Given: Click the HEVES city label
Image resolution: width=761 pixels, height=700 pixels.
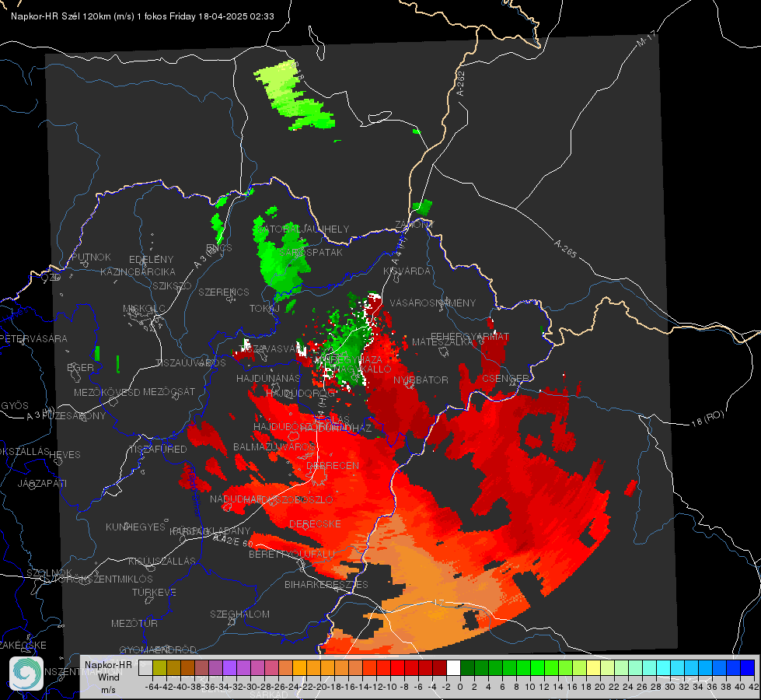Looking at the screenshot, I should click(x=65, y=455).
